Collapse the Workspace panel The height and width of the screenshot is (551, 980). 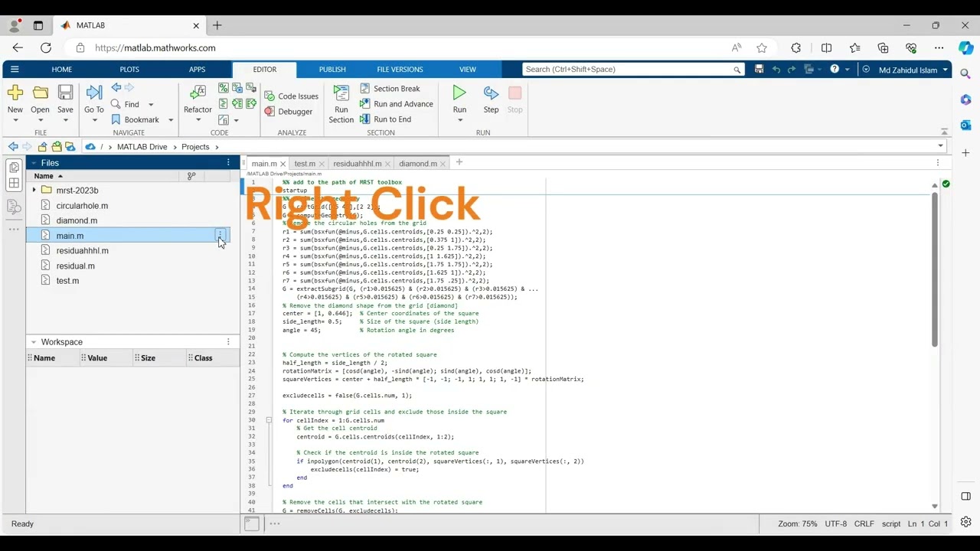tap(33, 342)
